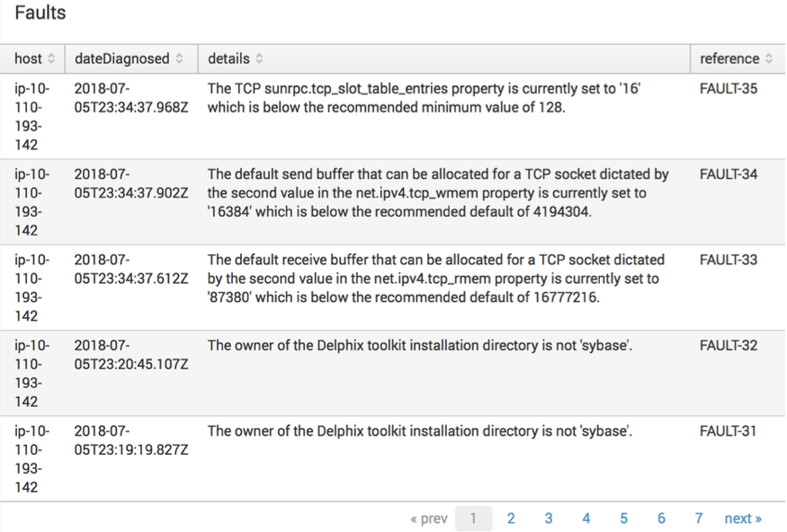
Task: Jump to page 2 of results
Action: [x=511, y=519]
